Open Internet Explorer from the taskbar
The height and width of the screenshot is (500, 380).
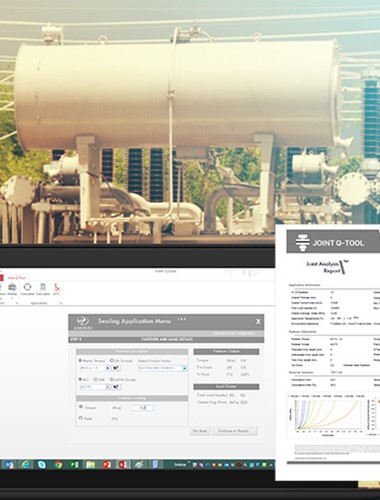pos(26,464)
